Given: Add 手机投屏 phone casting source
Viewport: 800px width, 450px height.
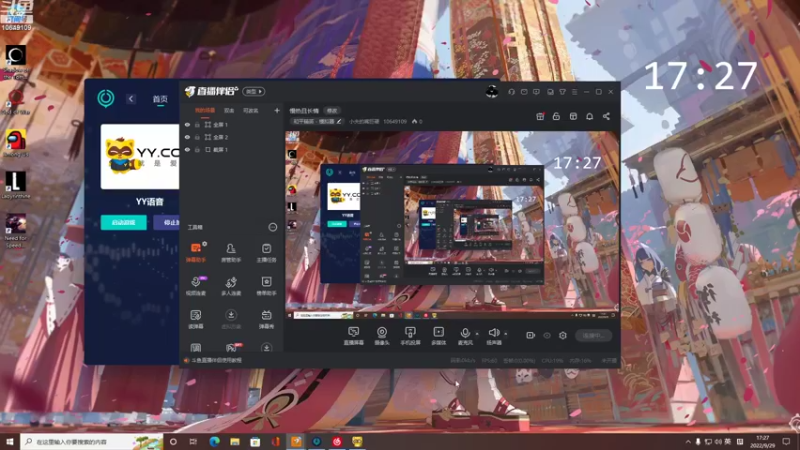Looking at the screenshot, I should (410, 336).
